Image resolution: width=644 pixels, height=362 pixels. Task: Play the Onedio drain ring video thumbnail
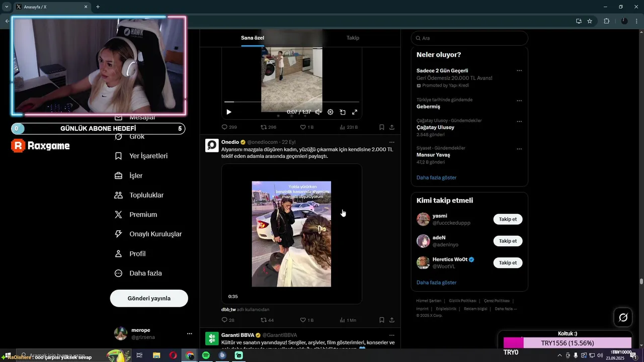(291, 234)
